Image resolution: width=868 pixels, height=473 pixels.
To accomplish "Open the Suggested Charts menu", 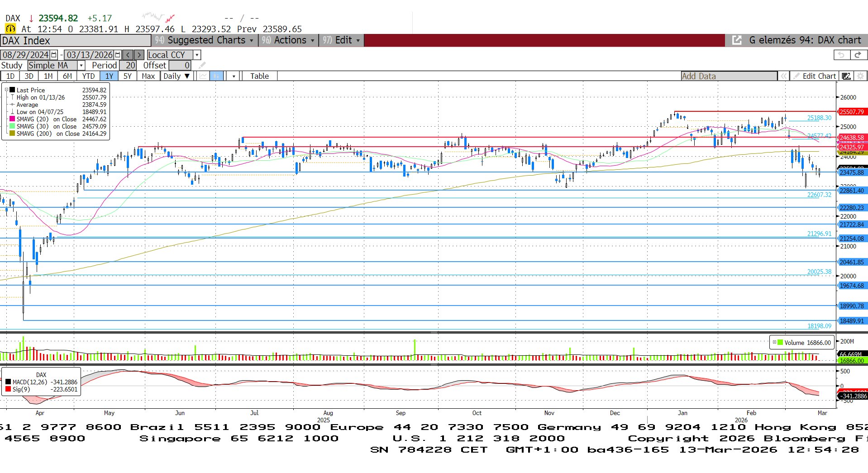I will pyautogui.click(x=205, y=40).
